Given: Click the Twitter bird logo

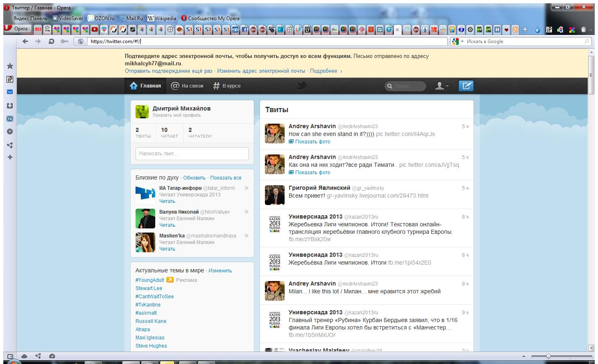Looking at the screenshot, I should 302,85.
